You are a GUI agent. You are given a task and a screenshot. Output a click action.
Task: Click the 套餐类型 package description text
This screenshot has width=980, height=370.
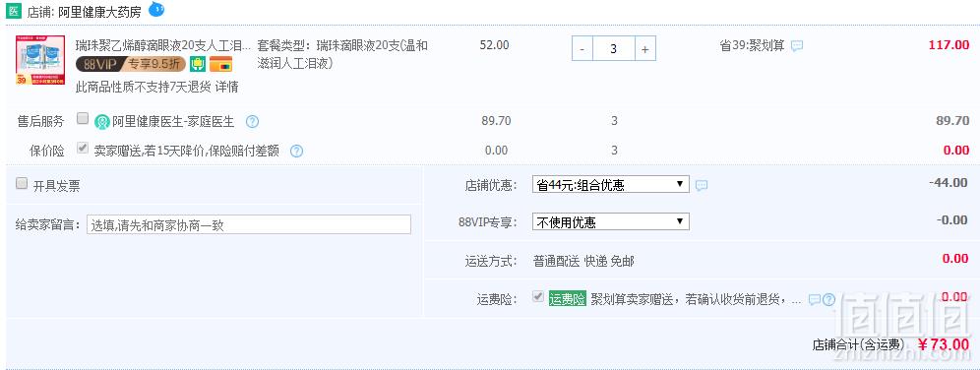click(x=342, y=54)
